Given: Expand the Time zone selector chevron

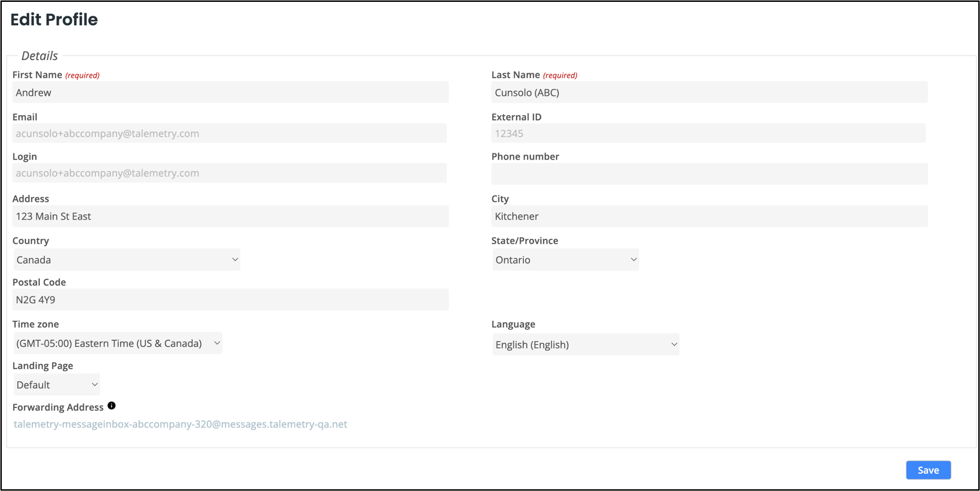Looking at the screenshot, I should pyautogui.click(x=216, y=343).
